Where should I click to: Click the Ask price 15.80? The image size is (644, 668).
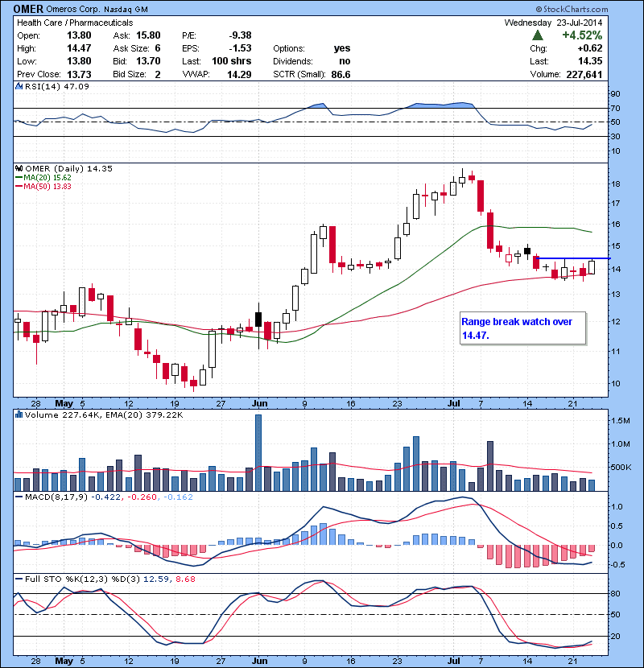click(x=148, y=35)
